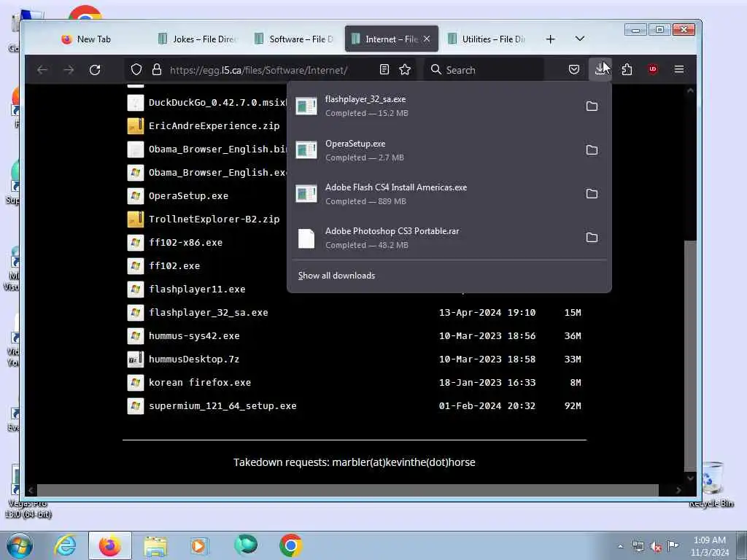Open Recycle Bin on the desktop

[711, 483]
